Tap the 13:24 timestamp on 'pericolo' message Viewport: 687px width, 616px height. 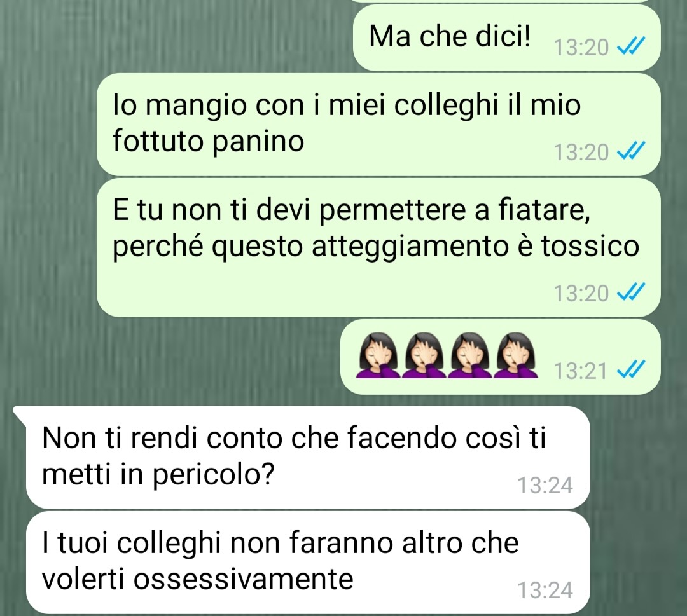click(x=546, y=486)
